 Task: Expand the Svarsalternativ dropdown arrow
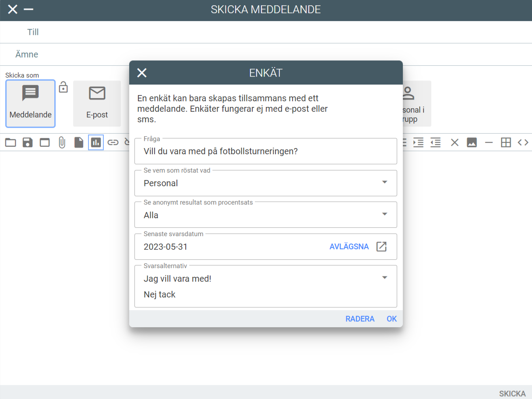coord(384,278)
